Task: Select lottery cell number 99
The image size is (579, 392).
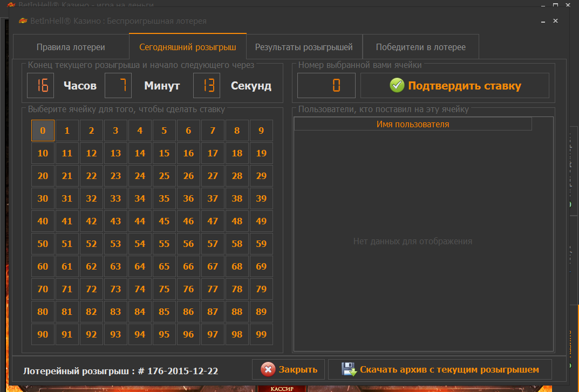Action: point(261,334)
